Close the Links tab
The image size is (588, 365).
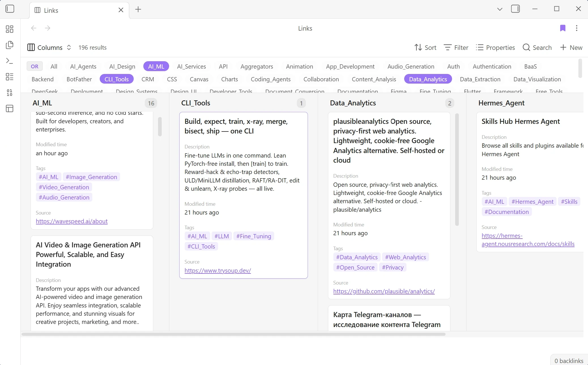(121, 10)
